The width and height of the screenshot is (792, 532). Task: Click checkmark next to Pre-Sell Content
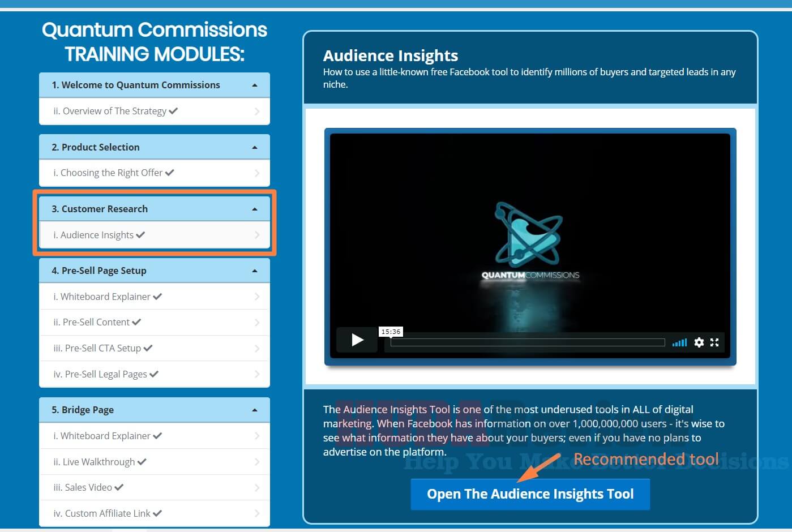click(136, 322)
